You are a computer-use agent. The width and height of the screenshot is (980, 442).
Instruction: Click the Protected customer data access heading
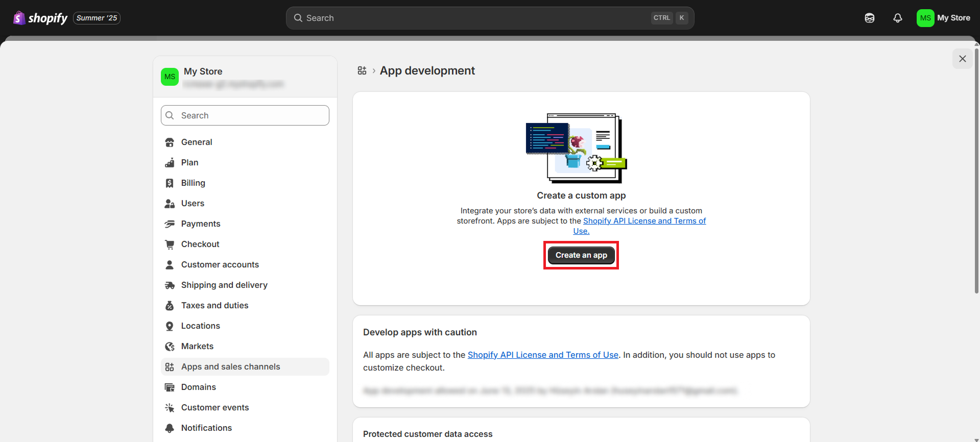(x=428, y=434)
